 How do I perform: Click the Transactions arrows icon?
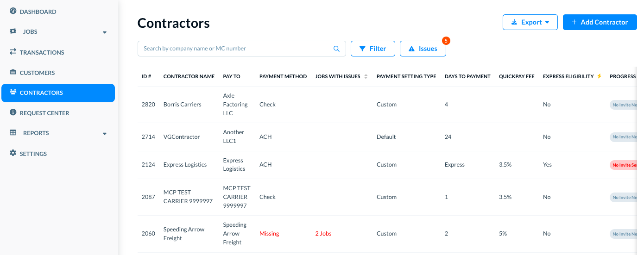[x=13, y=52]
